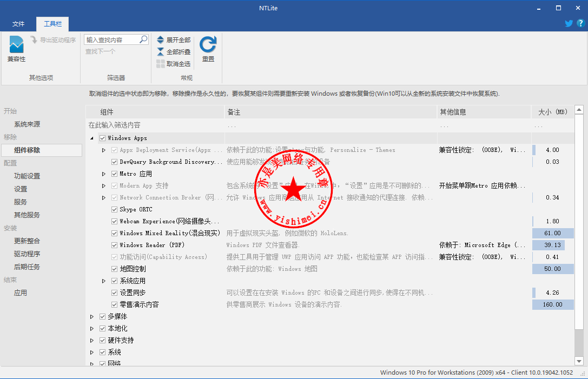Open 系统来源 in the sidebar
This screenshot has height=379, width=588.
27,124
